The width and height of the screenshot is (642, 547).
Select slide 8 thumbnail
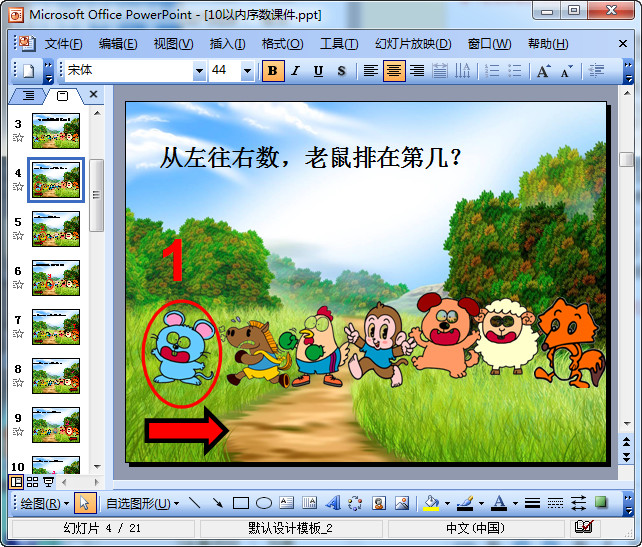tap(56, 376)
